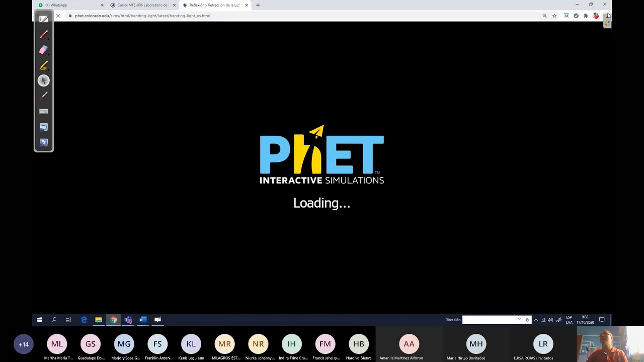Select participant LUISA ROJAS avatar LR

[543, 344]
